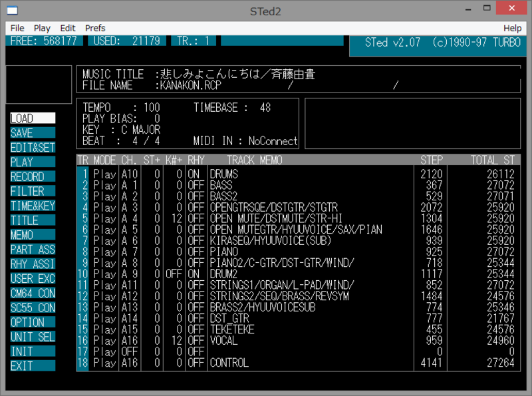
Task: Select the TEMPO value 100
Action: coord(152,108)
